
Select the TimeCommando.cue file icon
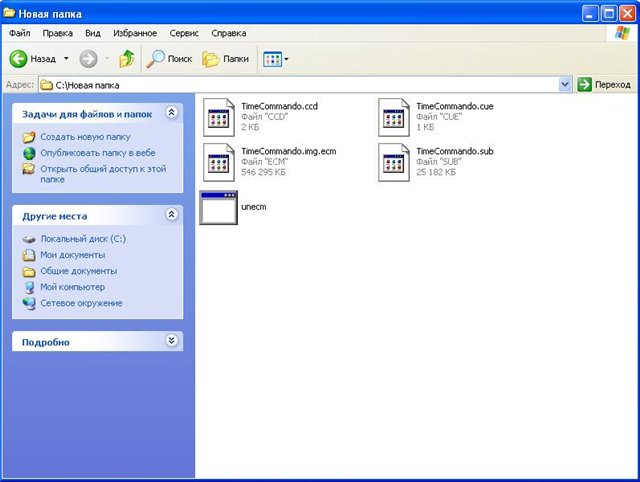click(x=394, y=117)
